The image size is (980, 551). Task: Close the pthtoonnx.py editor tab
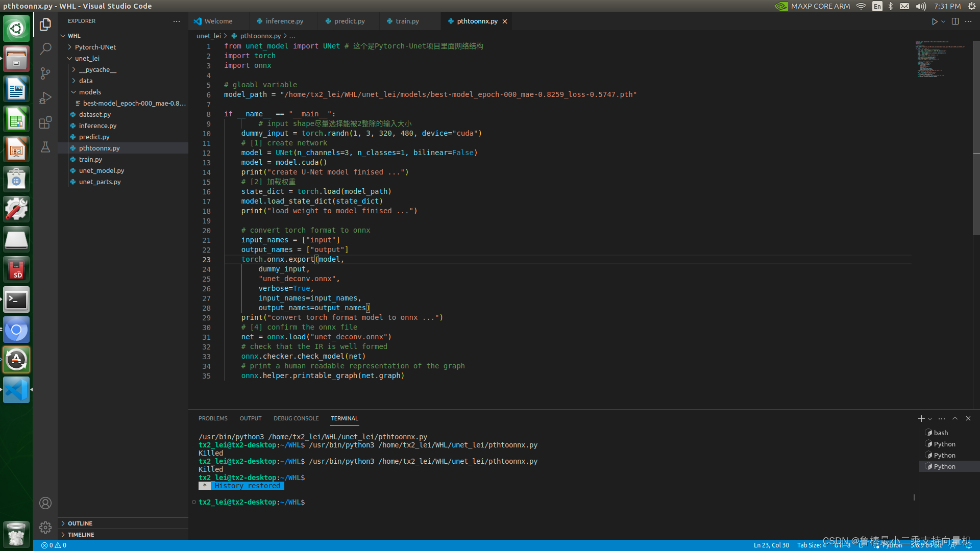tap(505, 21)
